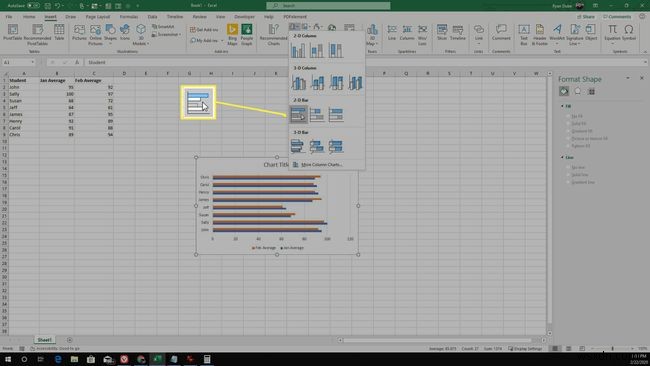Select the Solid line radio button
Screen dimensions: 650x366
click(568, 175)
